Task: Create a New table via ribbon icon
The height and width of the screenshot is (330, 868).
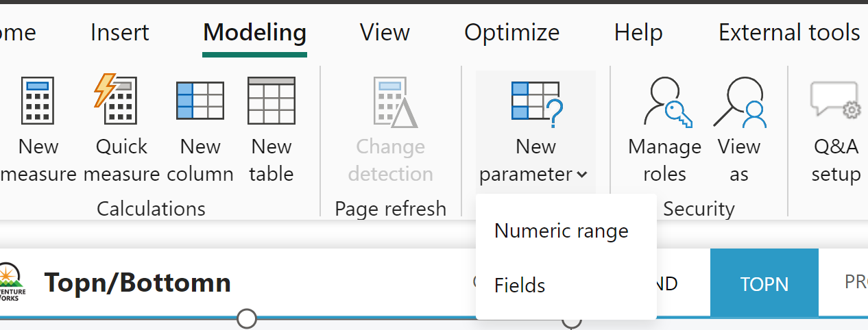Action: tap(272, 101)
